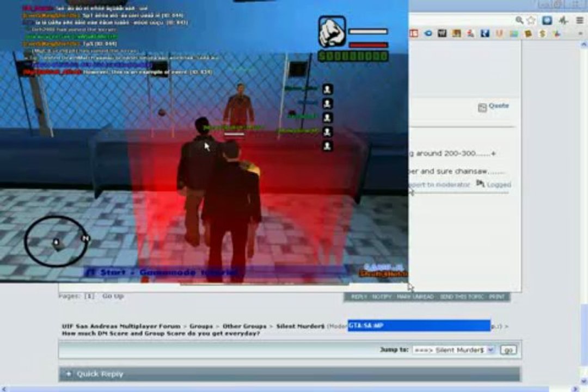Click the PRINT button
The width and height of the screenshot is (588, 392).
[x=497, y=297]
